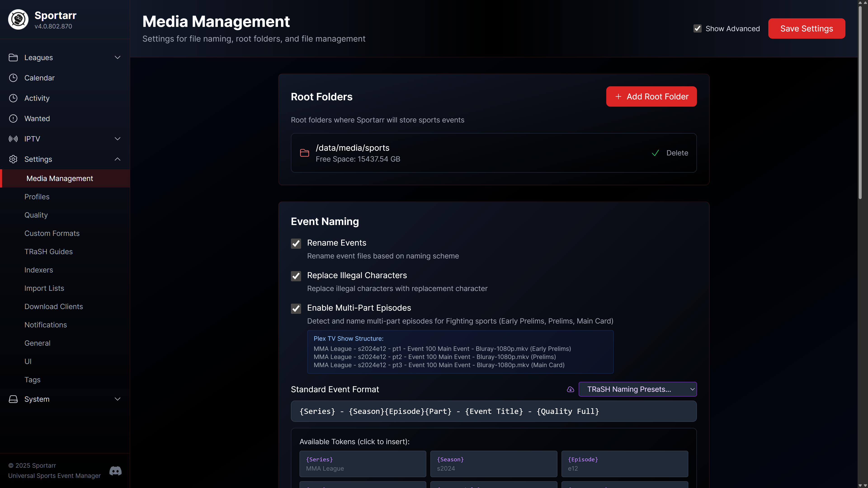Uncheck Replace Illegal Characters checkbox
This screenshot has width=868, height=488.
296,276
